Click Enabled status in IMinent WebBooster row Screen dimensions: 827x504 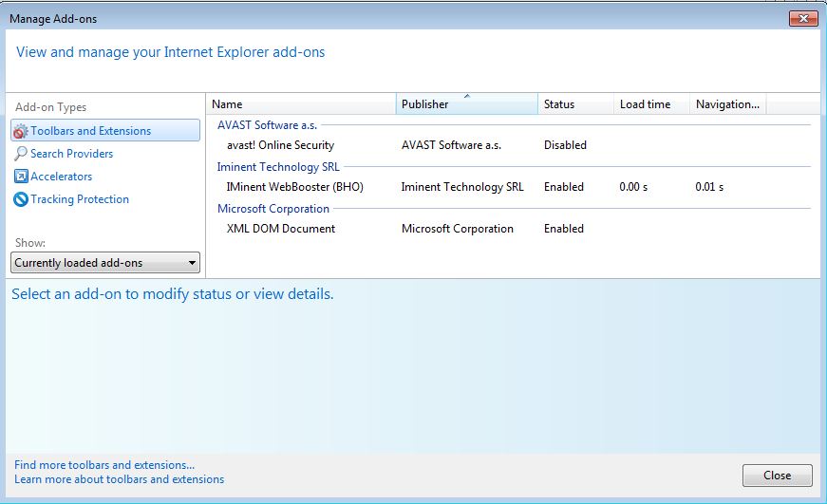(x=564, y=187)
